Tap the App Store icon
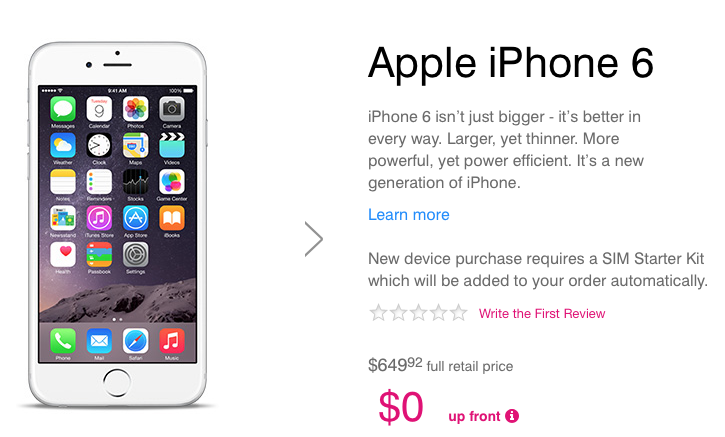Screen dimensions: 725x437 135,218
